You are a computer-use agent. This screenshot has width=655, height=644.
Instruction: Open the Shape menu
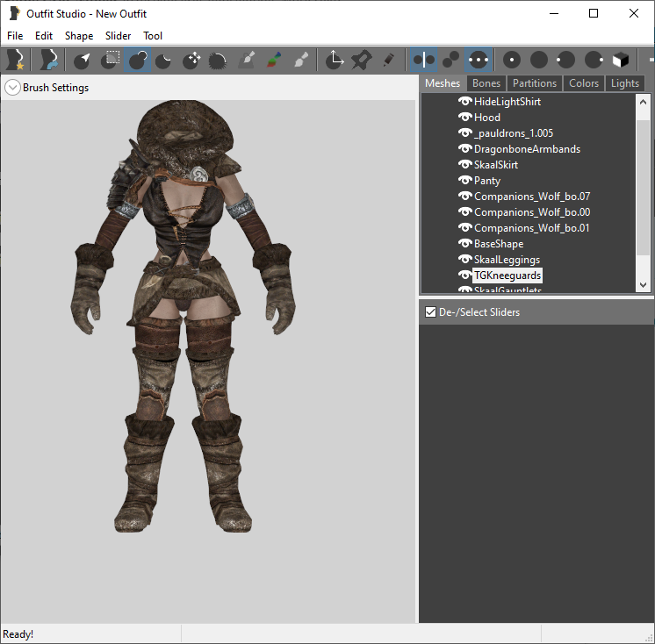(x=79, y=36)
